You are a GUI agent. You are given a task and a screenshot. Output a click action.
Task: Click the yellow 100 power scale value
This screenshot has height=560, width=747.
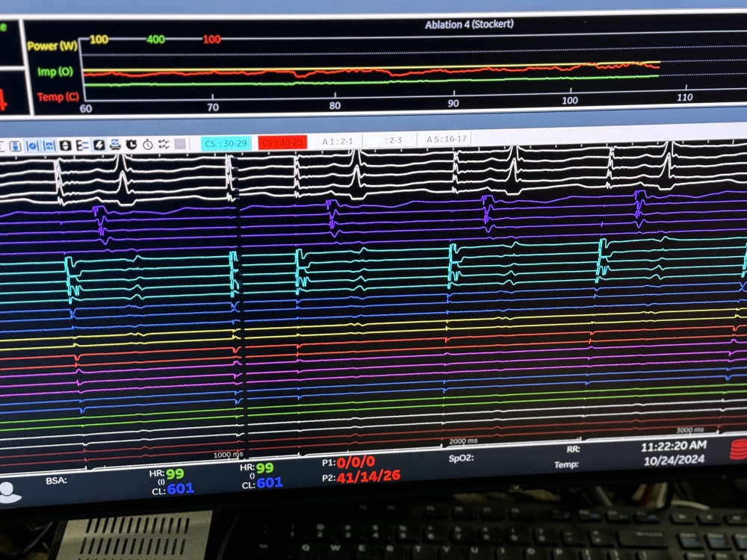click(x=99, y=40)
